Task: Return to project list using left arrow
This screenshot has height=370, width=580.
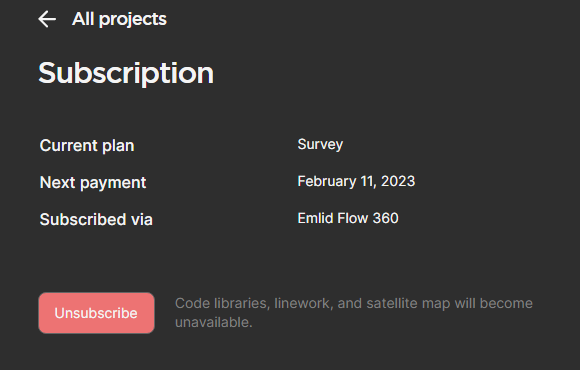Action: [47, 19]
